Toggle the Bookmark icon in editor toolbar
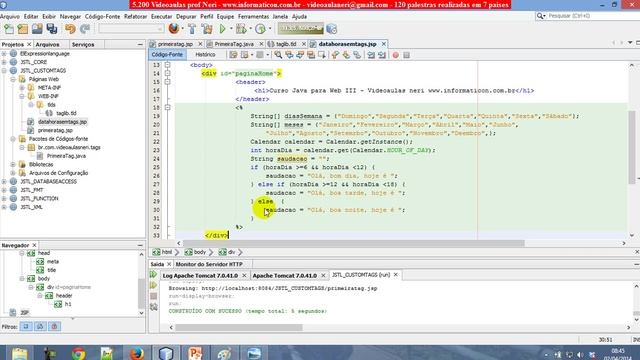Screen dimensions: 640x360 click(357, 55)
